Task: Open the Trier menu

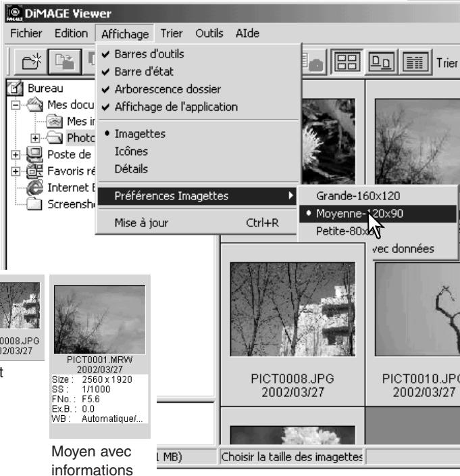Action: click(172, 33)
